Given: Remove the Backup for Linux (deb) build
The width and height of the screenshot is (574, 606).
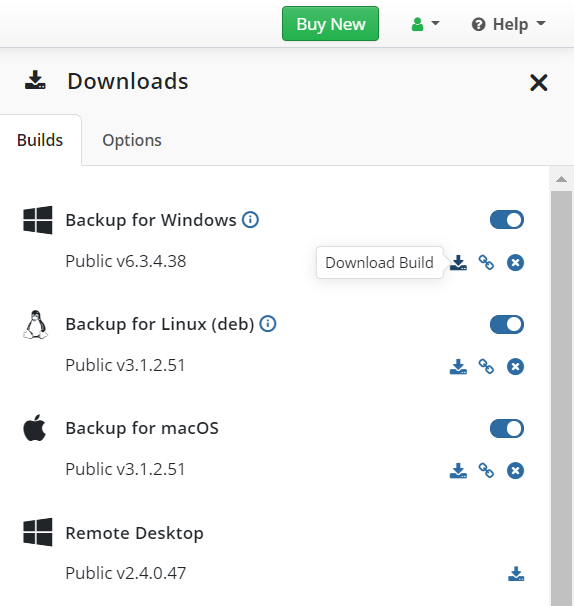Looking at the screenshot, I should tap(515, 366).
